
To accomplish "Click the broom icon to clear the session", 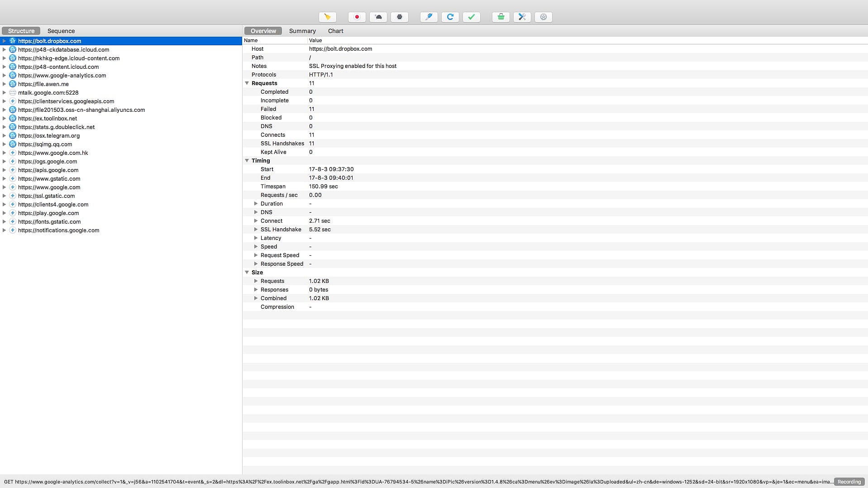I will (x=327, y=17).
